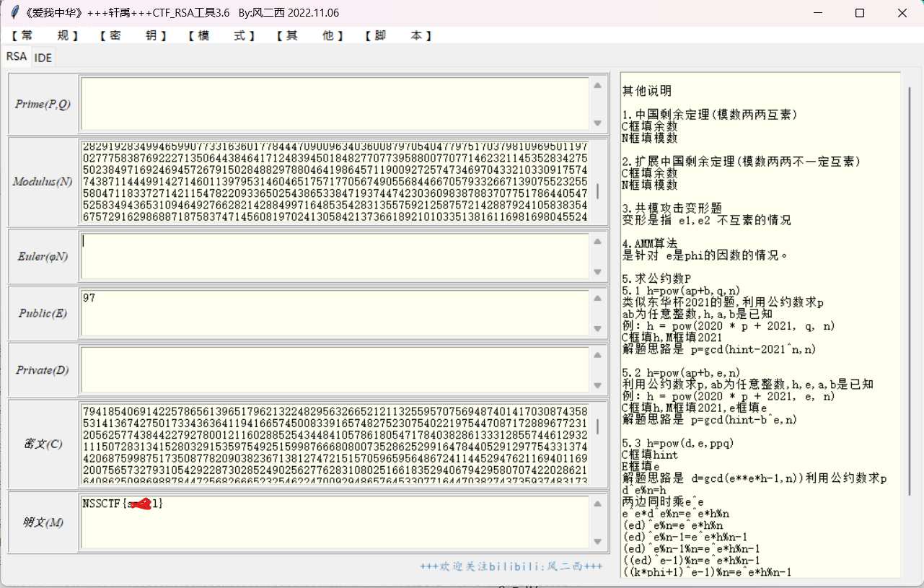Click the up arrow of the Public(E) scrollbar

tap(597, 298)
